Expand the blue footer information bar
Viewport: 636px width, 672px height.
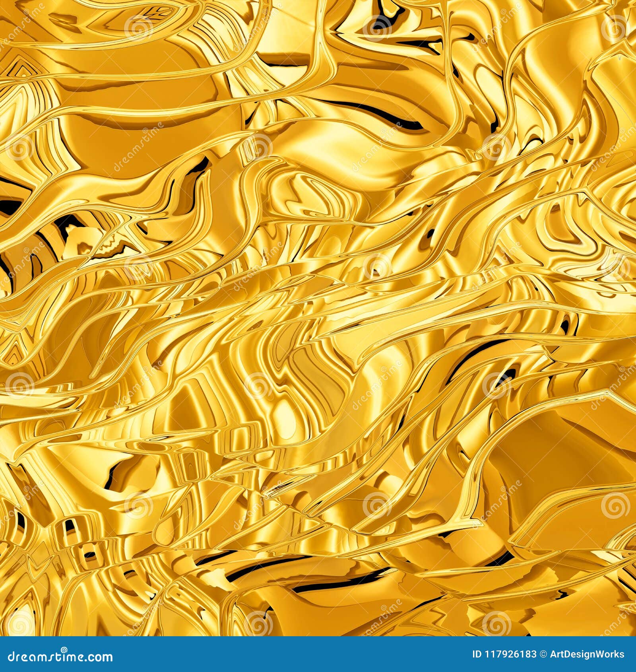click(318, 654)
